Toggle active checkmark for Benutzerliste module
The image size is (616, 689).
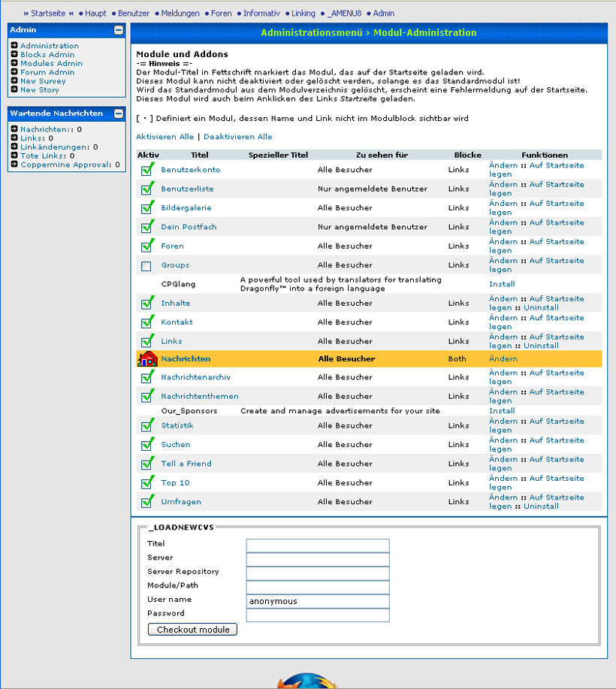pos(148,189)
